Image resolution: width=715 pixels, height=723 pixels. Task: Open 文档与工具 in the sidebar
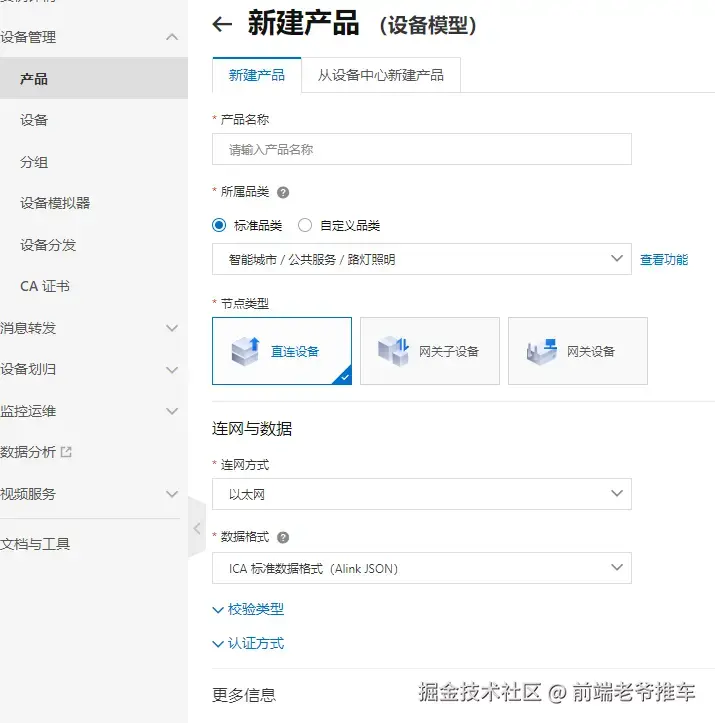point(35,544)
